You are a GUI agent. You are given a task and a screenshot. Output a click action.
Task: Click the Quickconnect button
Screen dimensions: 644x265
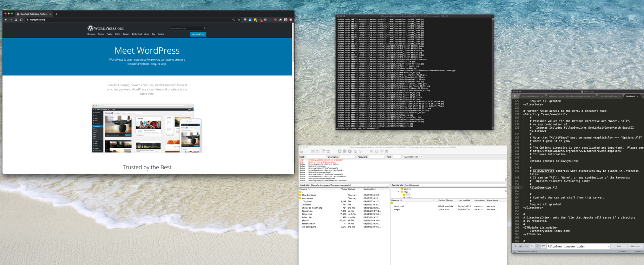[411, 157]
